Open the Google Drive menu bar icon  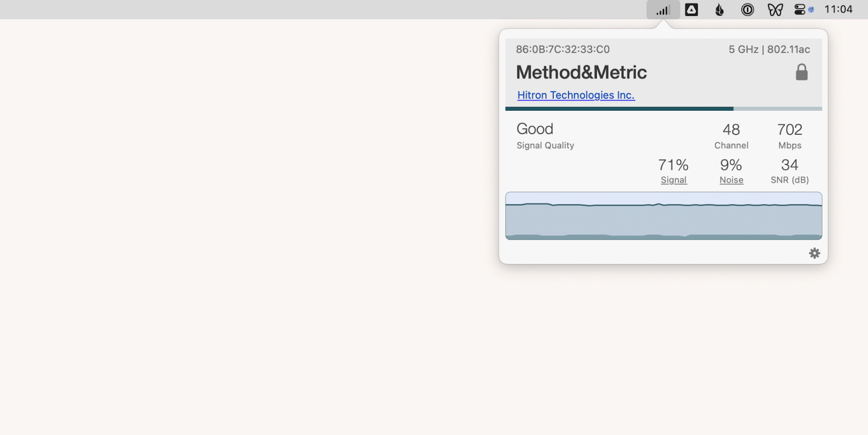pos(692,10)
